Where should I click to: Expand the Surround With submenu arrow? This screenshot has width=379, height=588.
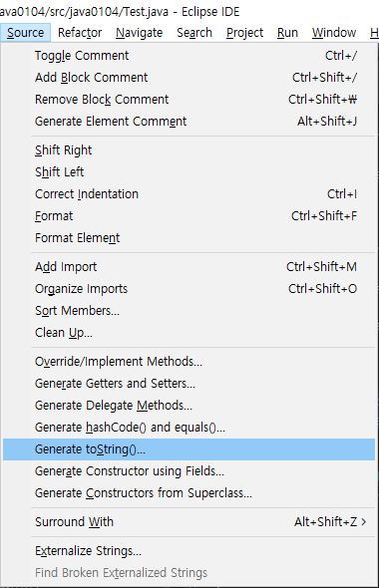[x=364, y=521]
